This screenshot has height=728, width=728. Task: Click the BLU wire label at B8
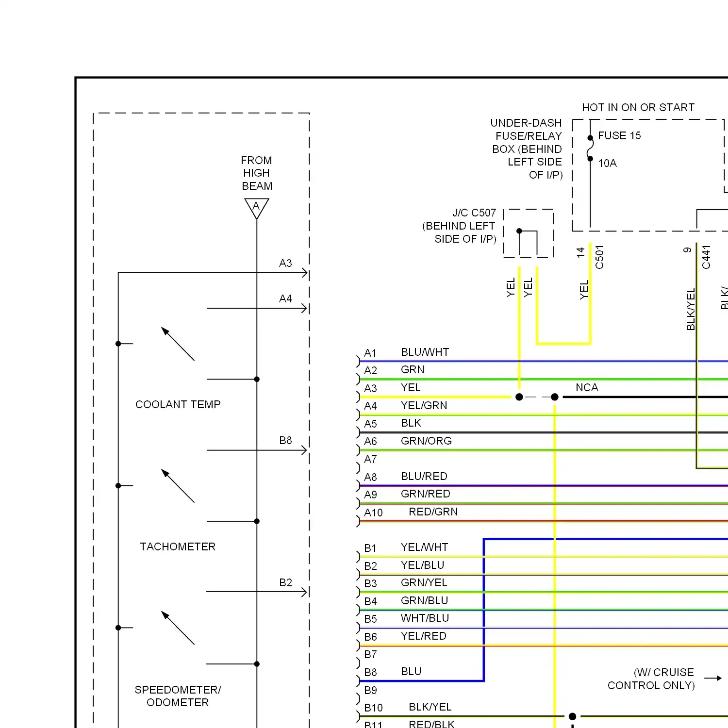tap(411, 671)
